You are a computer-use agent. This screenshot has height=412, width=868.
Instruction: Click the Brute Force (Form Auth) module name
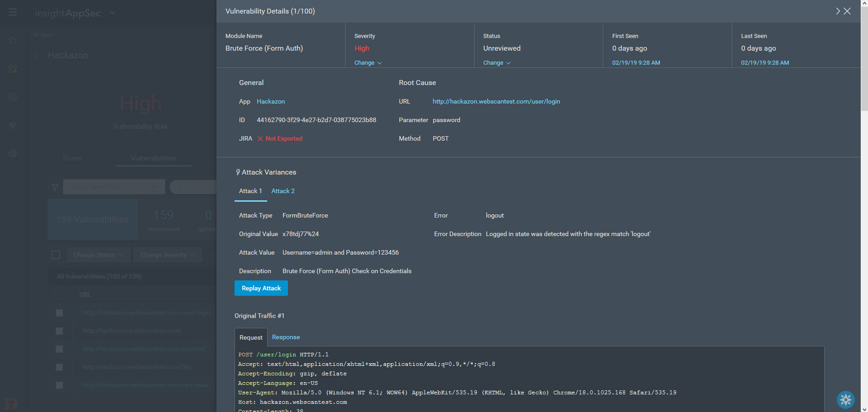(x=264, y=48)
